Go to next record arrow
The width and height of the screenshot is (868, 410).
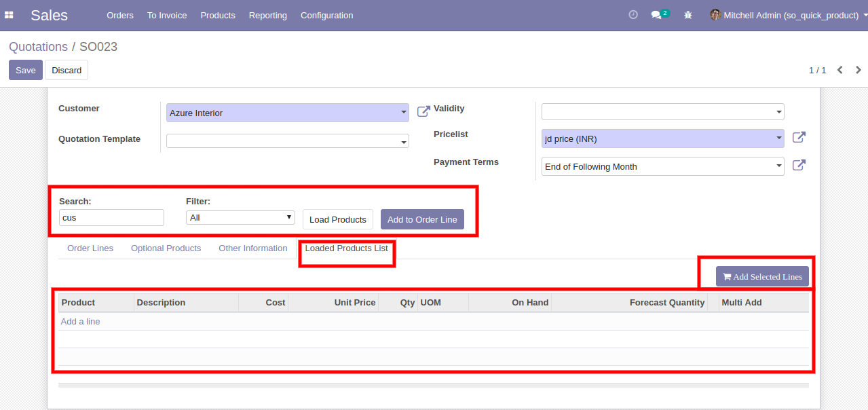[x=858, y=70]
